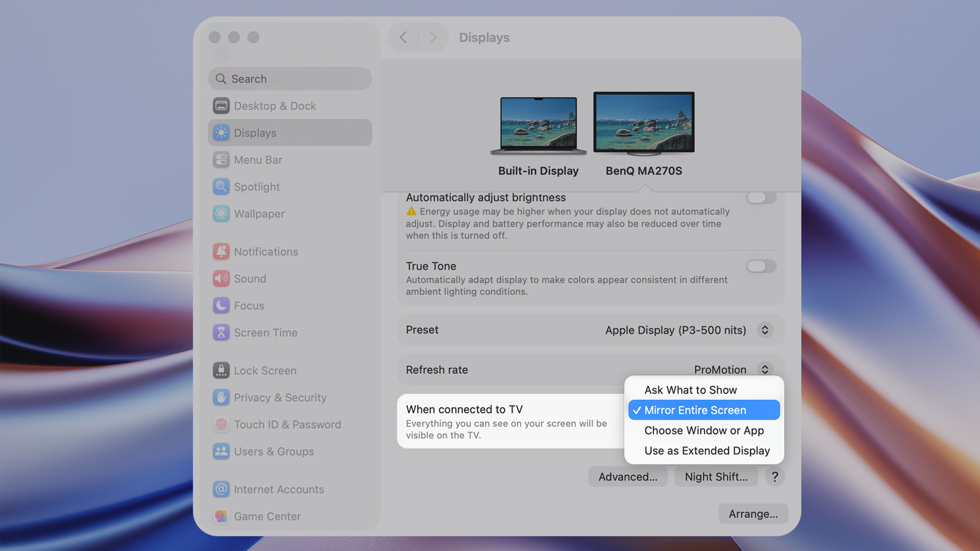Open Notifications settings label

[x=266, y=252]
